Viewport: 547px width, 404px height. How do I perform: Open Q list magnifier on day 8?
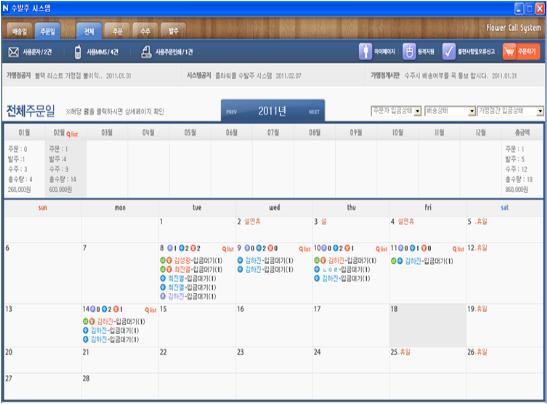tap(228, 249)
